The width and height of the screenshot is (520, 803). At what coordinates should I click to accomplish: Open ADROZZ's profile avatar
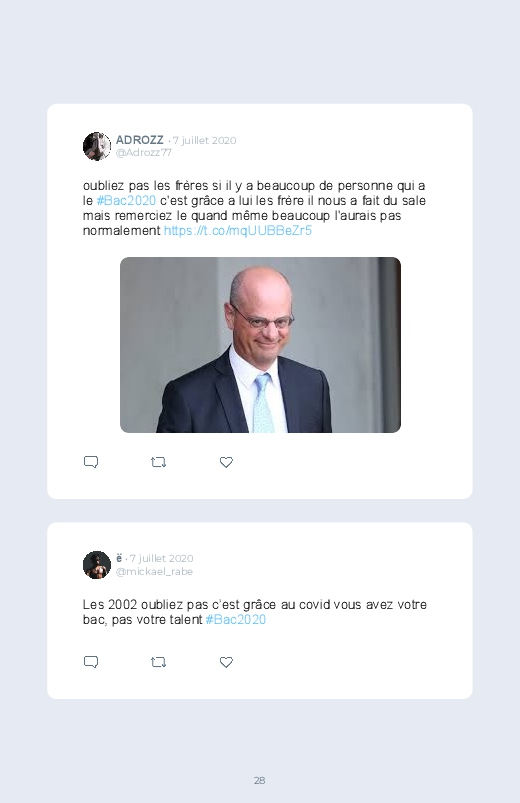[97, 146]
